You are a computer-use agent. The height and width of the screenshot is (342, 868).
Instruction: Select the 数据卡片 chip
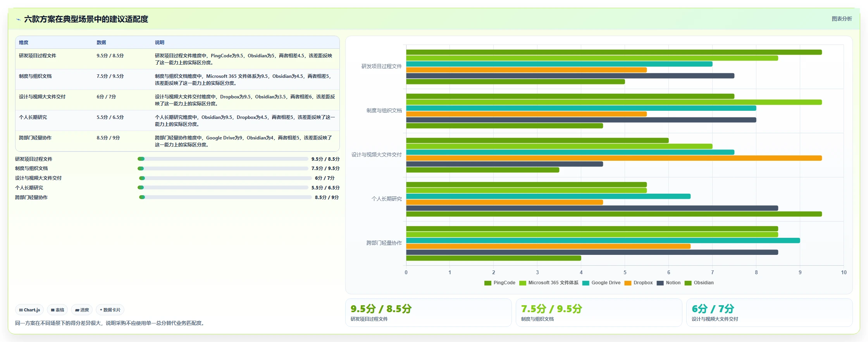click(x=110, y=310)
